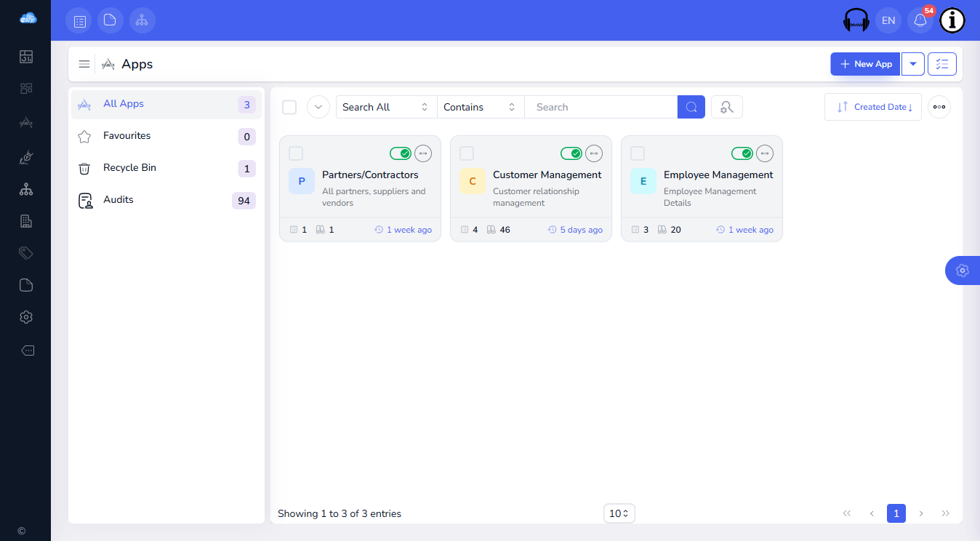Click the New App button

[865, 64]
